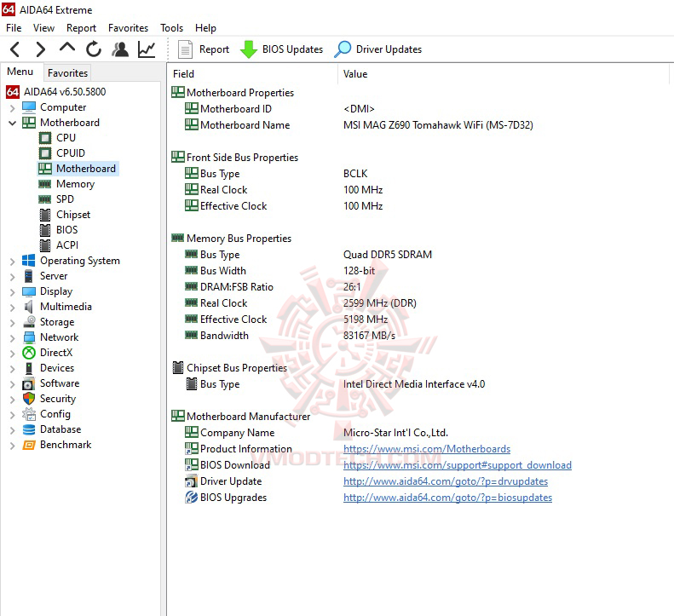Click the Multimedia speaker icon
The image size is (674, 616).
29,307
